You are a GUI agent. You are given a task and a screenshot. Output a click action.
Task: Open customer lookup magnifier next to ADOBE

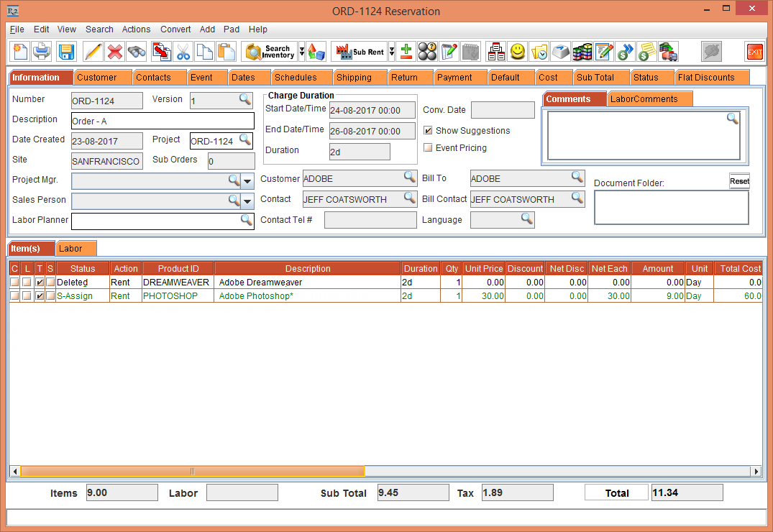click(409, 178)
